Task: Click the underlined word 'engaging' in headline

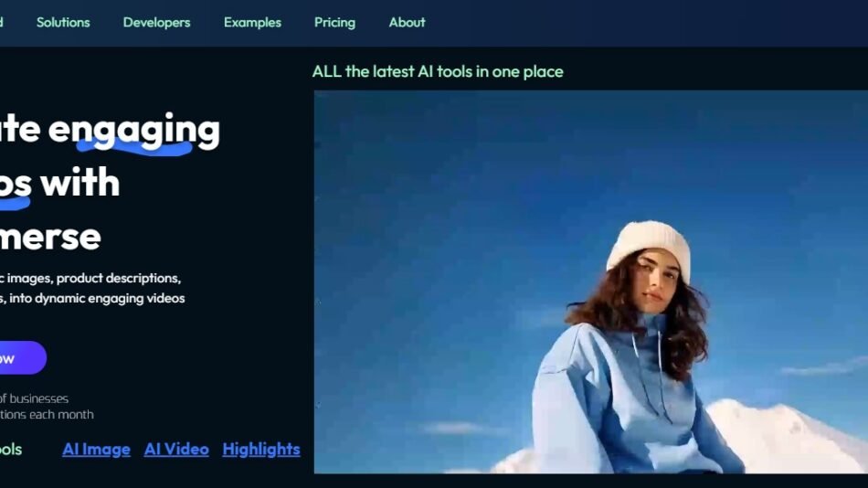Action: tap(133, 130)
